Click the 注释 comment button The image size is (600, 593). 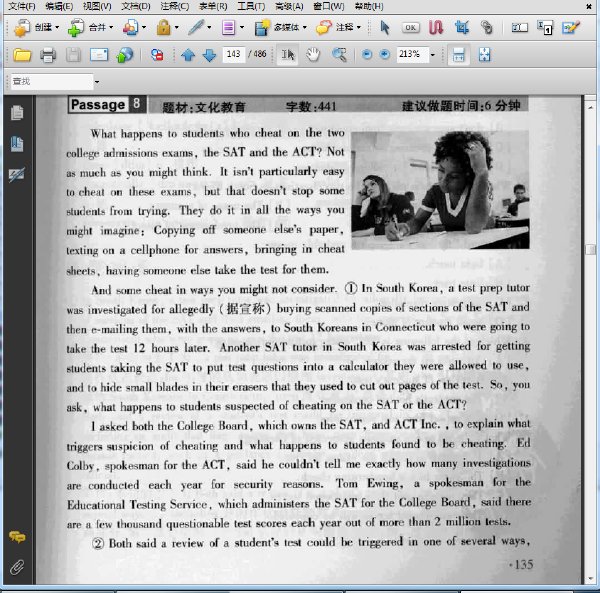coord(335,28)
